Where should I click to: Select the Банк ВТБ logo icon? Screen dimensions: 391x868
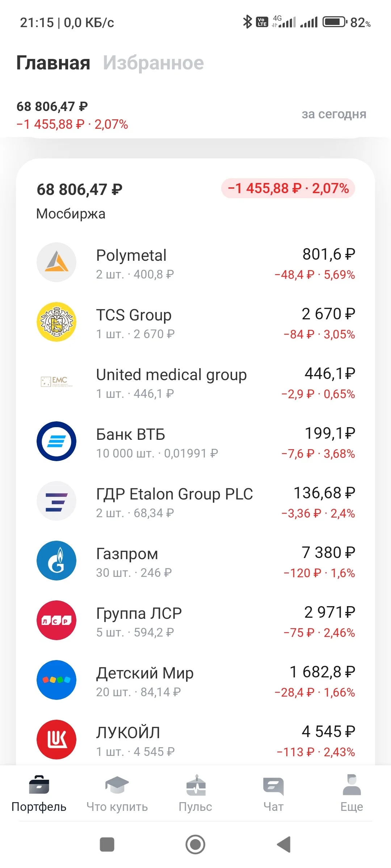click(56, 441)
